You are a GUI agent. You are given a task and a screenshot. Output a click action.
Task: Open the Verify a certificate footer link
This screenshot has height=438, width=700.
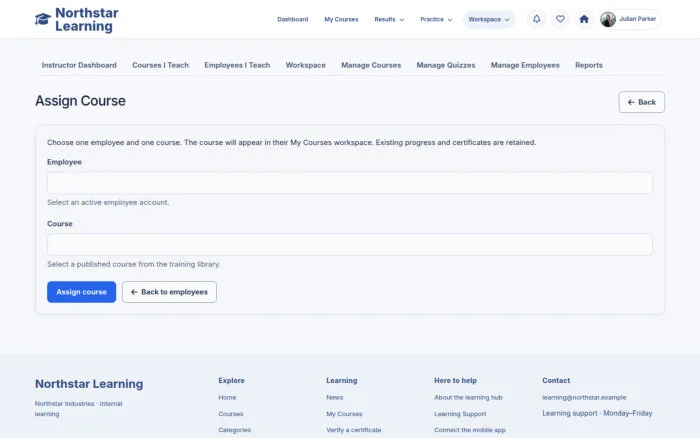pos(354,430)
